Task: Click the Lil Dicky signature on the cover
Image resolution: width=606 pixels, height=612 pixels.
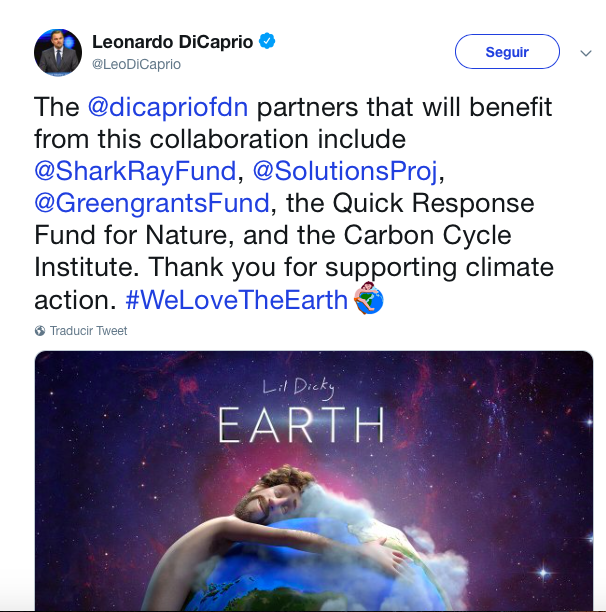Action: click(x=299, y=385)
